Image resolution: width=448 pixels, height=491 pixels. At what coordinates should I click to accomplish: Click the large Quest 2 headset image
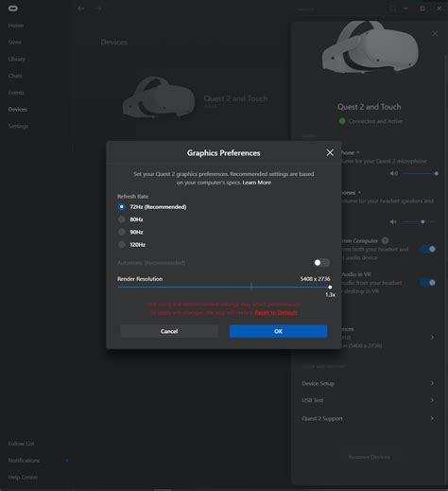click(370, 46)
